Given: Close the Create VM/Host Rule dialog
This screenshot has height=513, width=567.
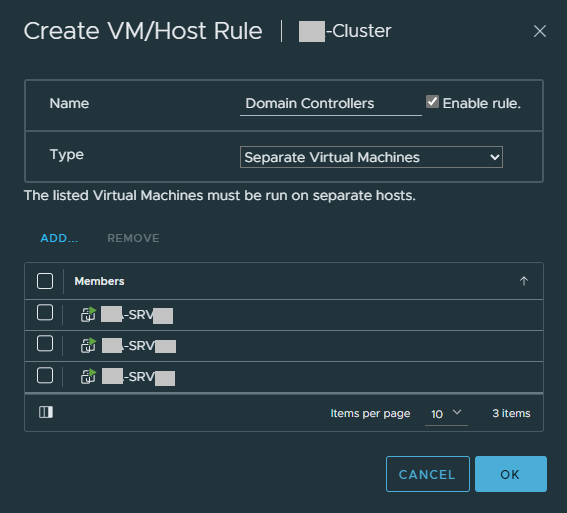Looking at the screenshot, I should click(540, 31).
